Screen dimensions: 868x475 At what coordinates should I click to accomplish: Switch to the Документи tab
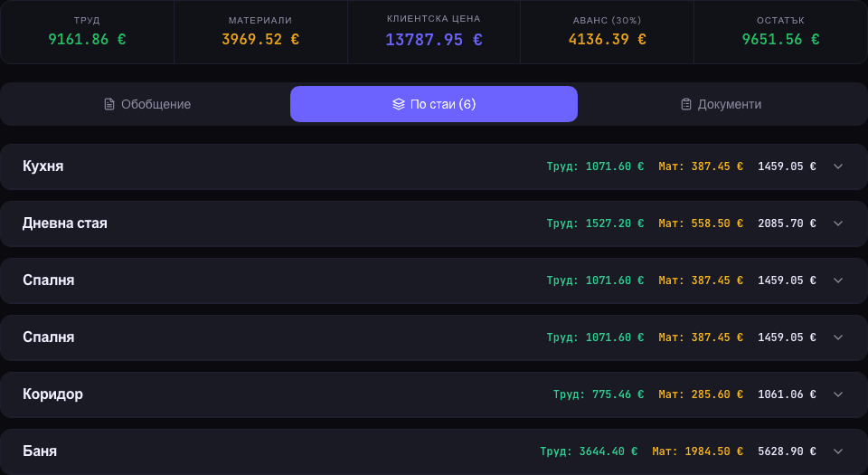(721, 104)
